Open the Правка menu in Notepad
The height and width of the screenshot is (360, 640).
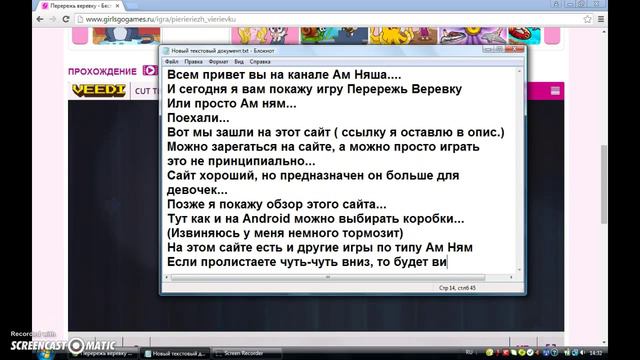click(x=193, y=62)
